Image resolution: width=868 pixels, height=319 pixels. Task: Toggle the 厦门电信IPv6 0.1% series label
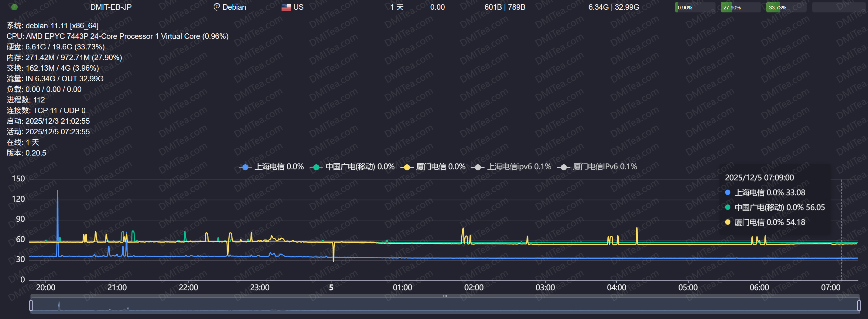[605, 166]
